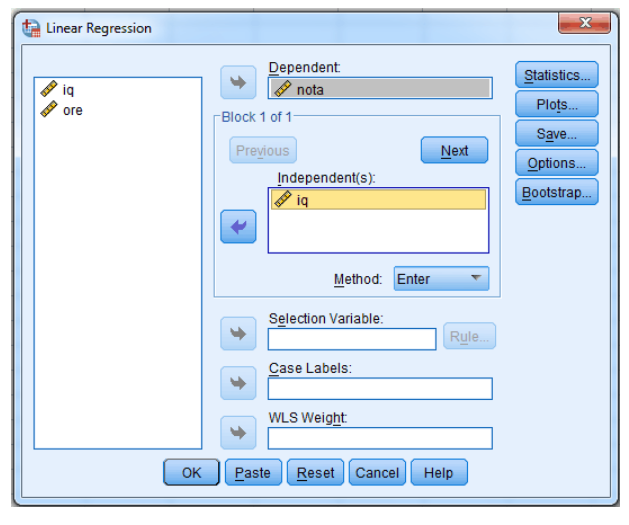The image size is (629, 525).
Task: Select nota in the Dependent field
Action: 380,88
